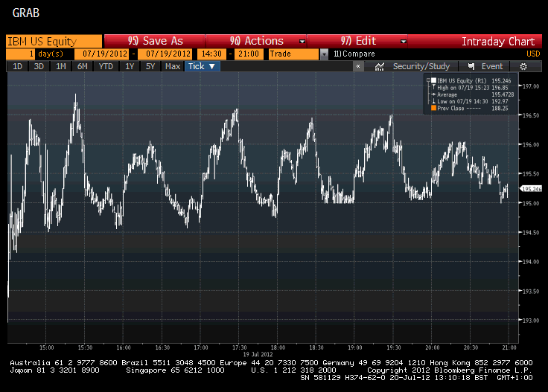Click the 96) Actions button
548x392 pixels.
coord(256,41)
